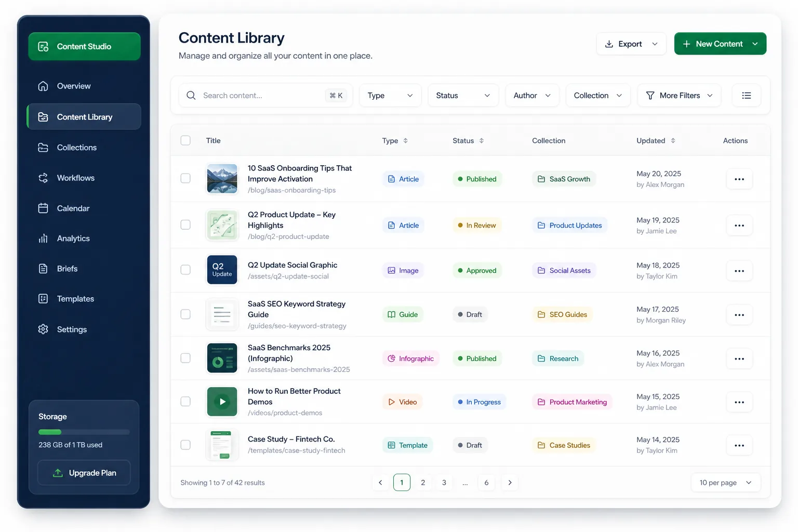Open actions menu for Q2 Product Update row
The image size is (798, 532).
tap(739, 225)
